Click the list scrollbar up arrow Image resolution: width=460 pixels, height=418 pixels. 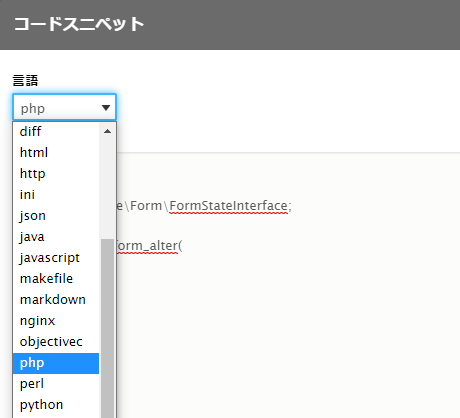[107, 131]
